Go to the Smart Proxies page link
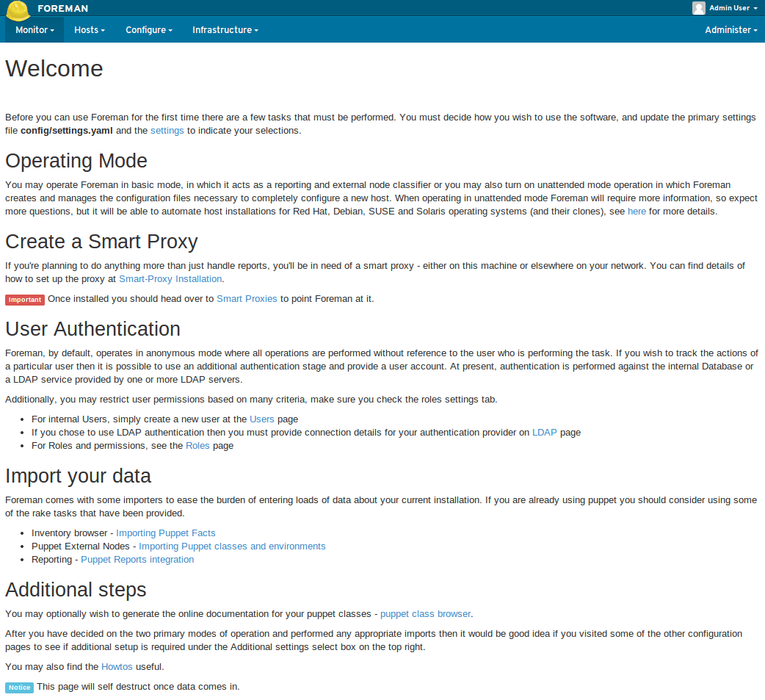The width and height of the screenshot is (765, 700). click(247, 299)
